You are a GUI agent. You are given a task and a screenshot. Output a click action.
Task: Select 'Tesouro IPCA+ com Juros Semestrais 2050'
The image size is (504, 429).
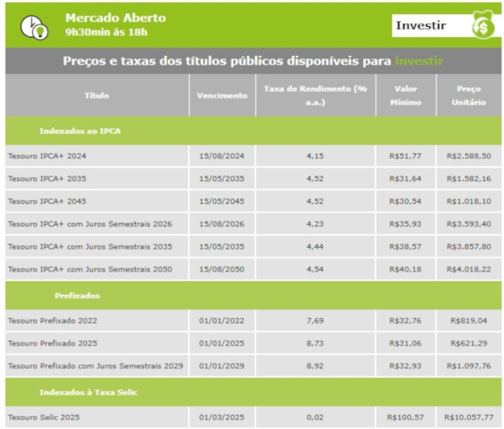pyautogui.click(x=90, y=269)
